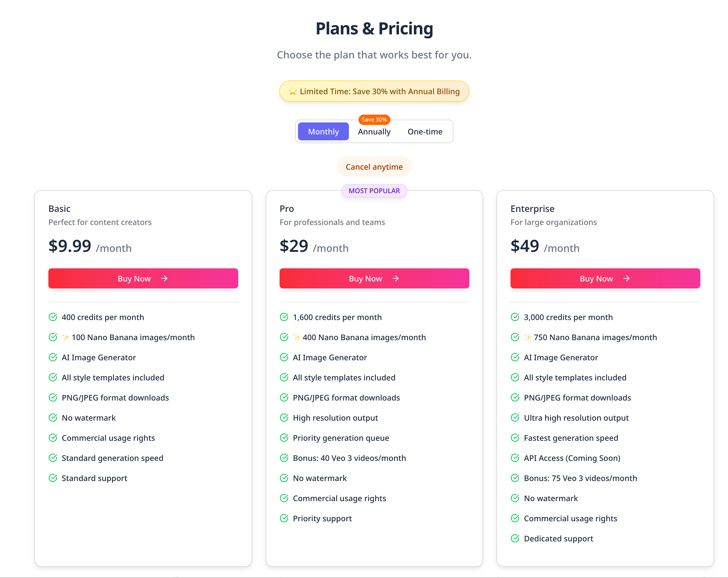Click checkmark beside API Access (Coming Soon)
The width and height of the screenshot is (728, 578).
515,458
